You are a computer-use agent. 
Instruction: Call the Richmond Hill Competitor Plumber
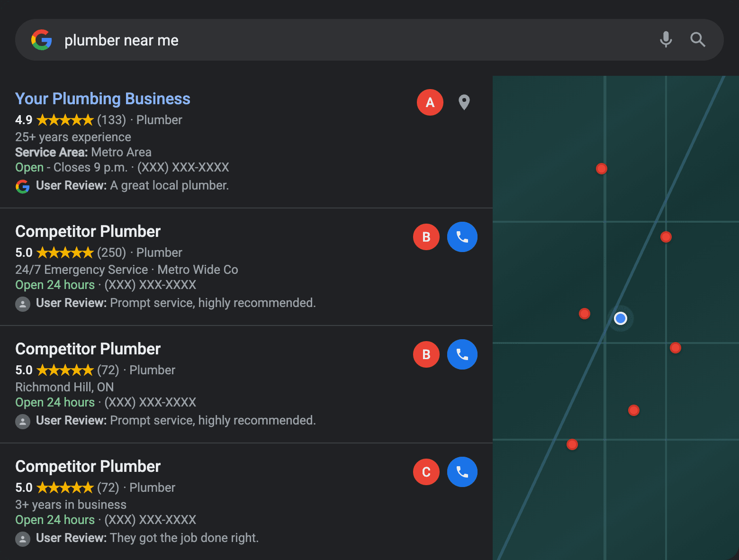click(x=462, y=354)
